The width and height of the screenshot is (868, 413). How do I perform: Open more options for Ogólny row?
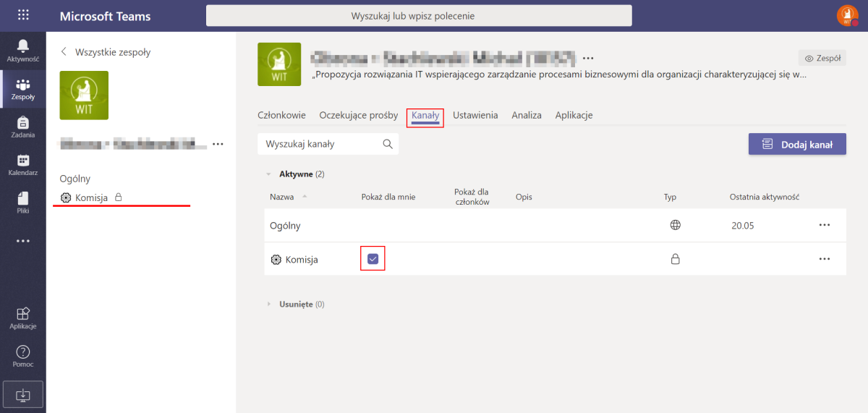[x=825, y=225]
